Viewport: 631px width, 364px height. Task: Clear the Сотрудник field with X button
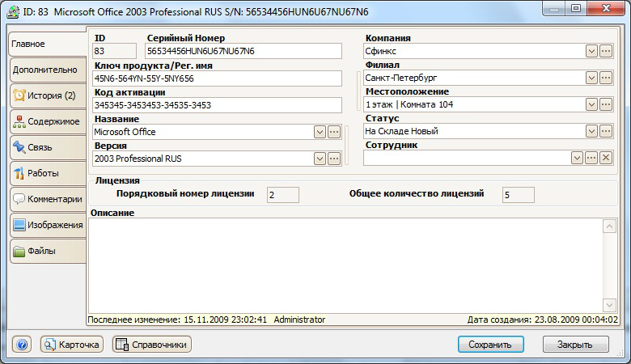(x=605, y=158)
